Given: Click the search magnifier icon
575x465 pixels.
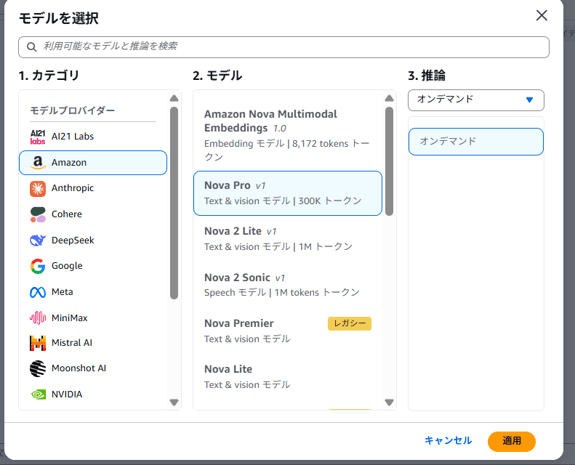Looking at the screenshot, I should pos(32,47).
